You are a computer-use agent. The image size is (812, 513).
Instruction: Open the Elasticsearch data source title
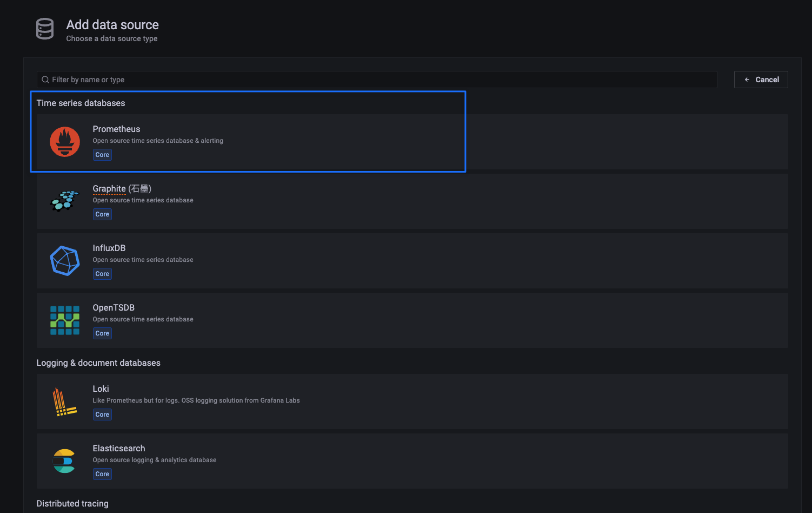point(119,448)
